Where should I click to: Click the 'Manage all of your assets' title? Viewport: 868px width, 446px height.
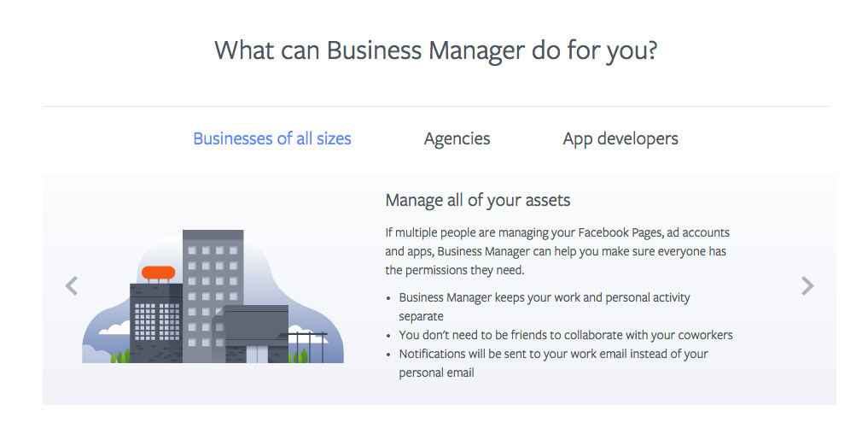coord(478,200)
